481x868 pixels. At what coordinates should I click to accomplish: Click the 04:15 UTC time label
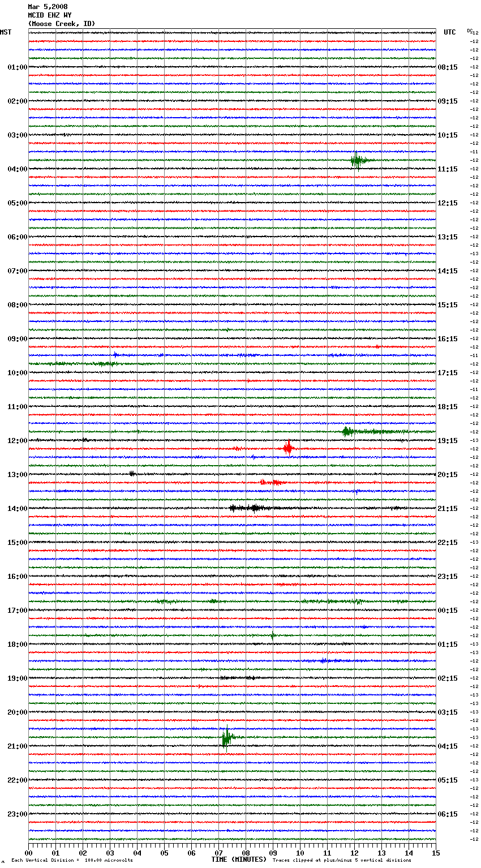448,746
